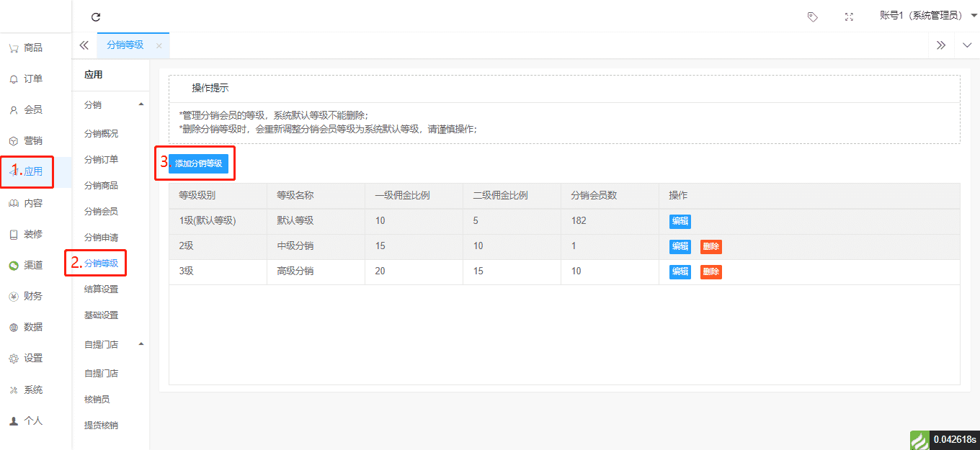
Task: Edit the 高级分销 level row
Action: 680,272
